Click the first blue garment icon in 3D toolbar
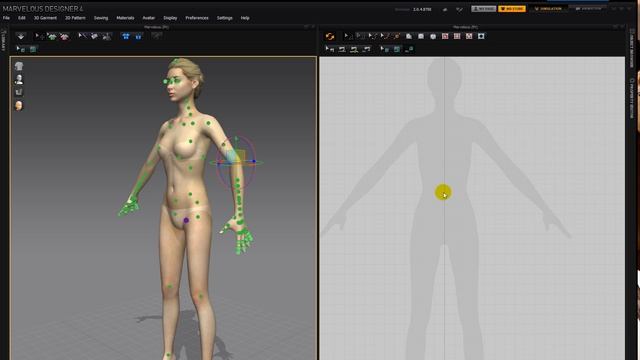The width and height of the screenshot is (640, 360). (126, 36)
